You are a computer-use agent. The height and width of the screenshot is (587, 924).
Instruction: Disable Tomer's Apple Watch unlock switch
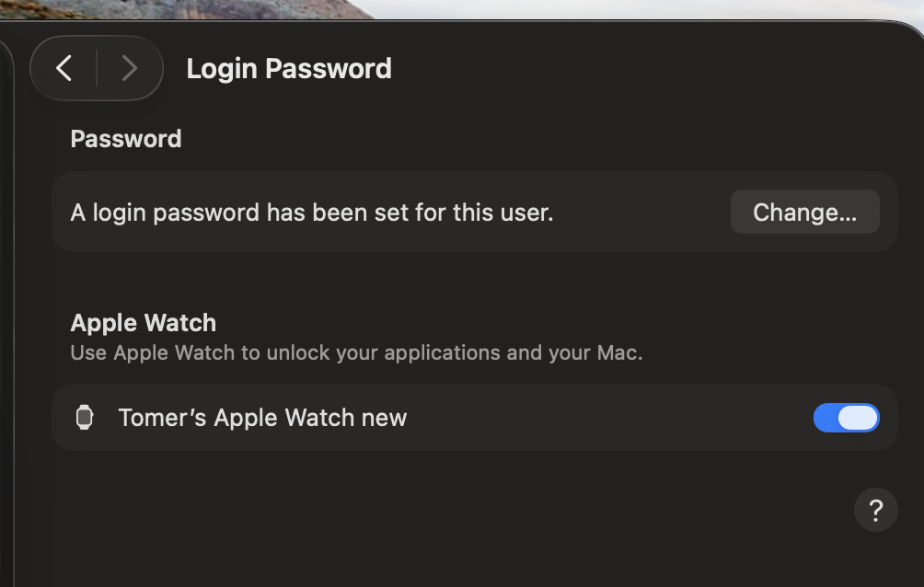click(x=846, y=418)
